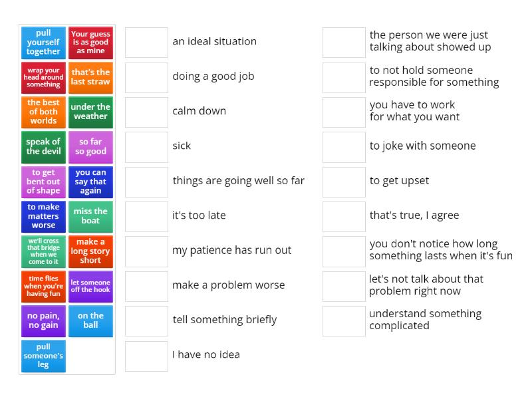Screen dimensions: 532x399
Task: Click the 'Your guess is as good as mine' tile
Action: pos(91,43)
